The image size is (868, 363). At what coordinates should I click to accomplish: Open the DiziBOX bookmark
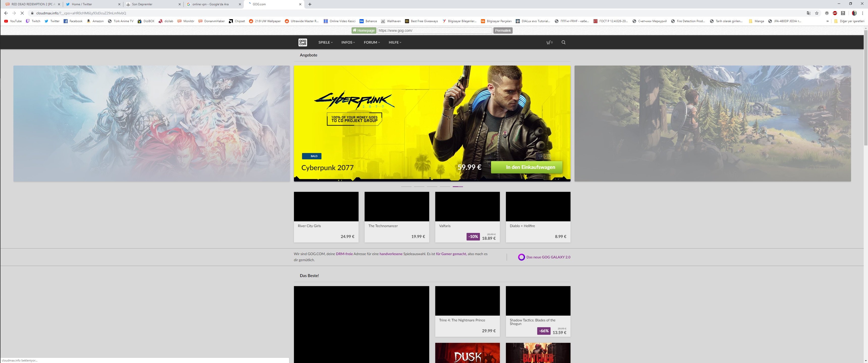tap(146, 21)
